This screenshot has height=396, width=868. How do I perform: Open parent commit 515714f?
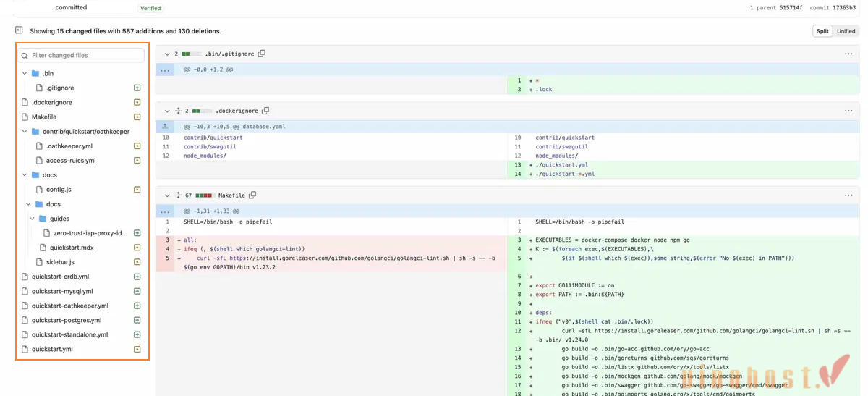click(x=791, y=8)
